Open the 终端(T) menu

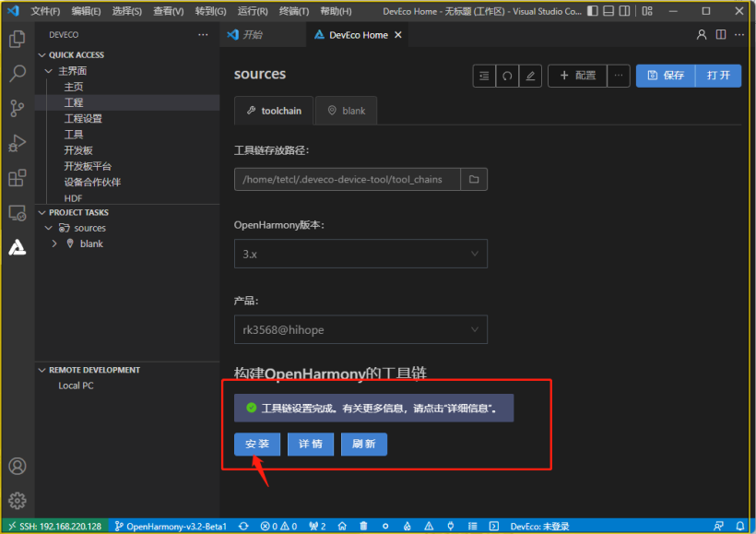pos(294,11)
